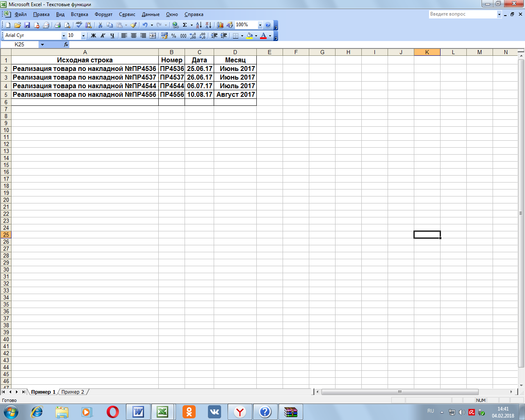
Task: Click the Windows Start button
Action: (11, 412)
